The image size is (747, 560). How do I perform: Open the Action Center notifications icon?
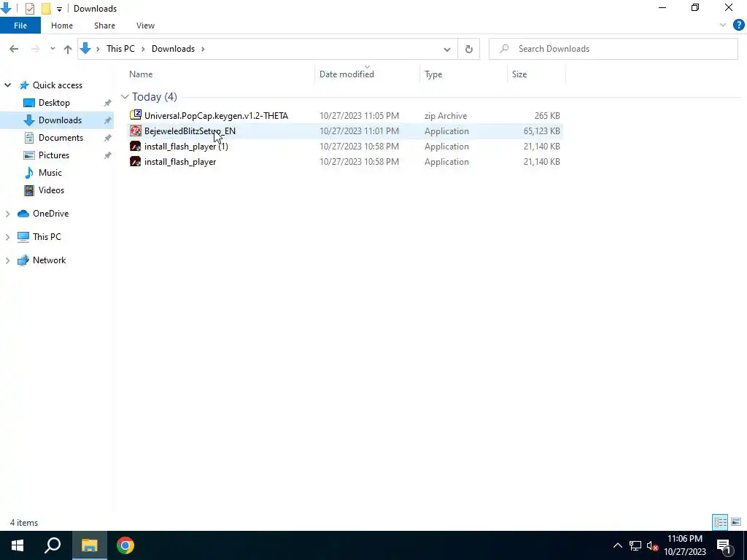pos(724,545)
